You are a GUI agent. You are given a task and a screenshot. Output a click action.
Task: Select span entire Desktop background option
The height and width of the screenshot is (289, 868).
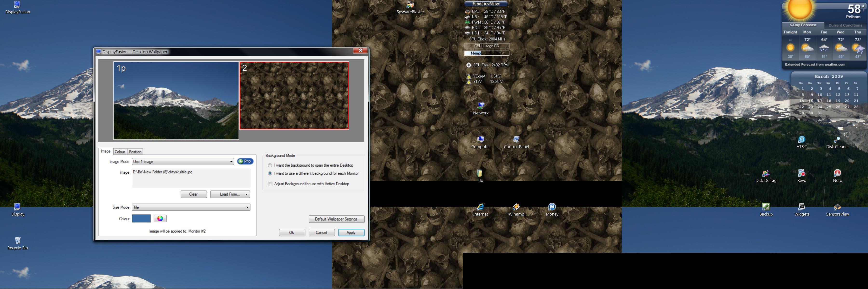pos(270,165)
